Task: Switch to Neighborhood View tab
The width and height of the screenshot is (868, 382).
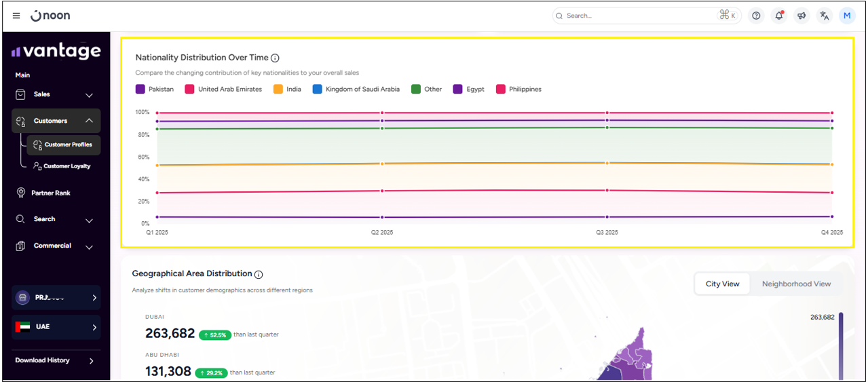Action: 795,284
